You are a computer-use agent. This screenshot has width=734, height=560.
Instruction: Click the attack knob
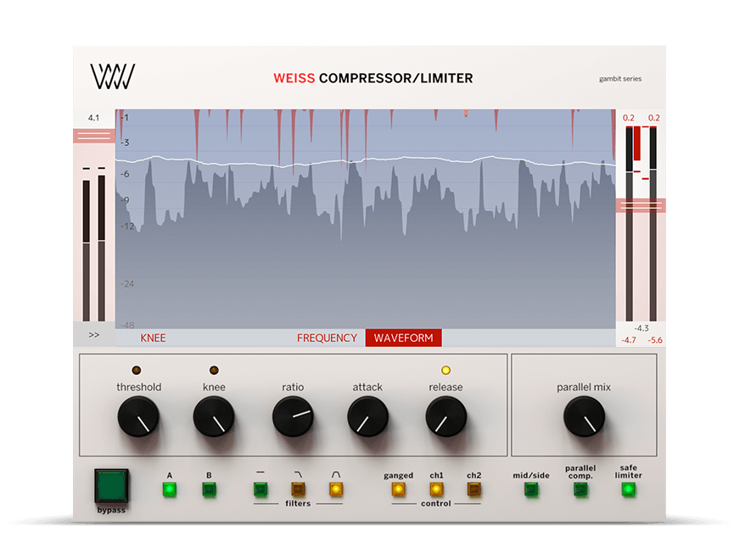(x=368, y=417)
